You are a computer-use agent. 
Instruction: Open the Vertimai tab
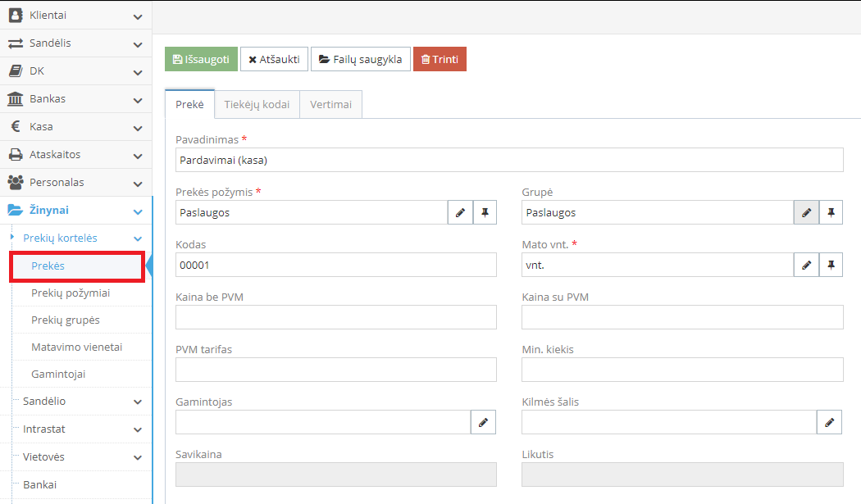click(x=330, y=105)
